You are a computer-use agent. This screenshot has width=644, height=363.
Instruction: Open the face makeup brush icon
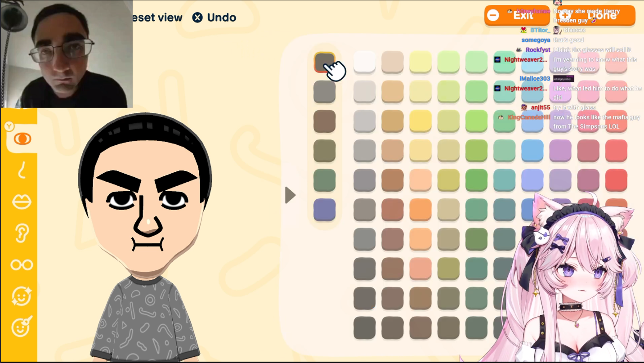pos(22,327)
